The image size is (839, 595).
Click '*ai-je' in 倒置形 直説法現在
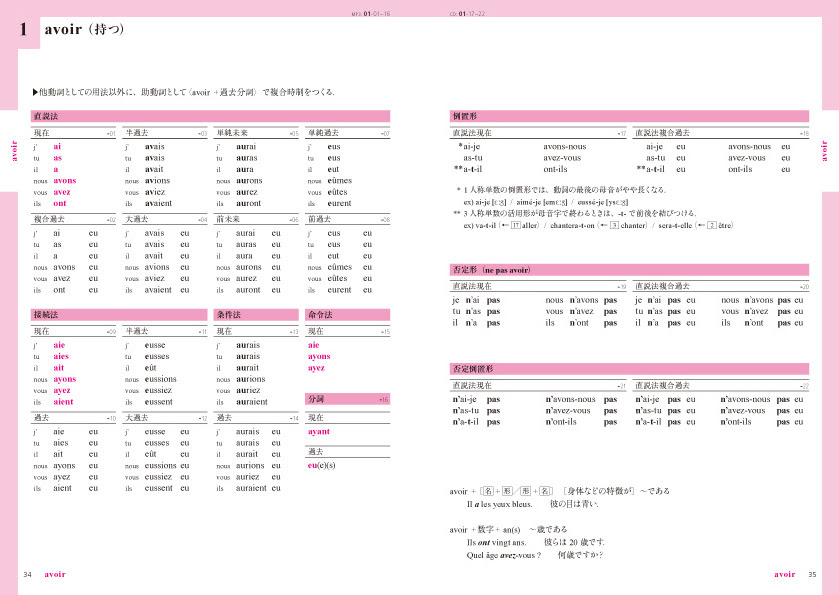coord(469,147)
